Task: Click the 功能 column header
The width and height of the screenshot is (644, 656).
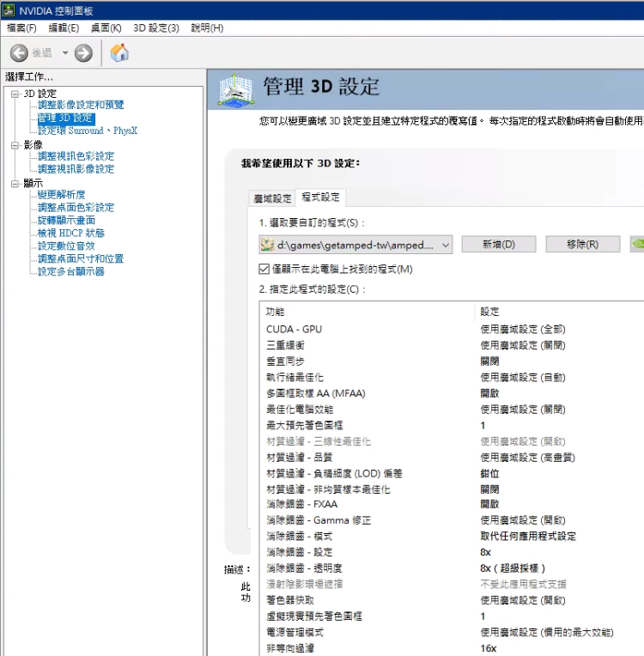Action: (x=367, y=312)
